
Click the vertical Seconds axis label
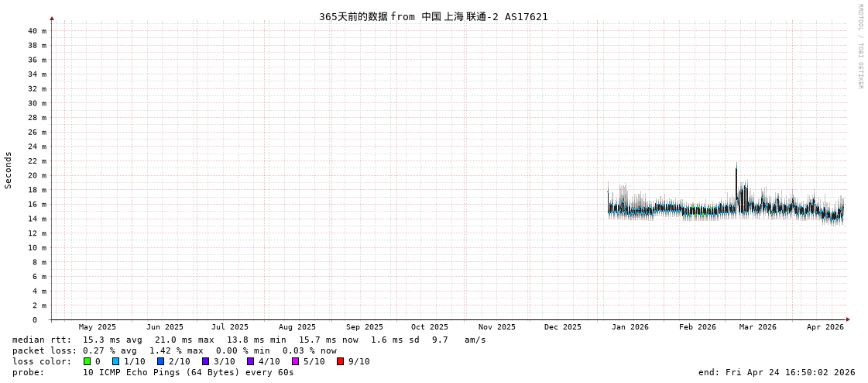[x=9, y=170]
